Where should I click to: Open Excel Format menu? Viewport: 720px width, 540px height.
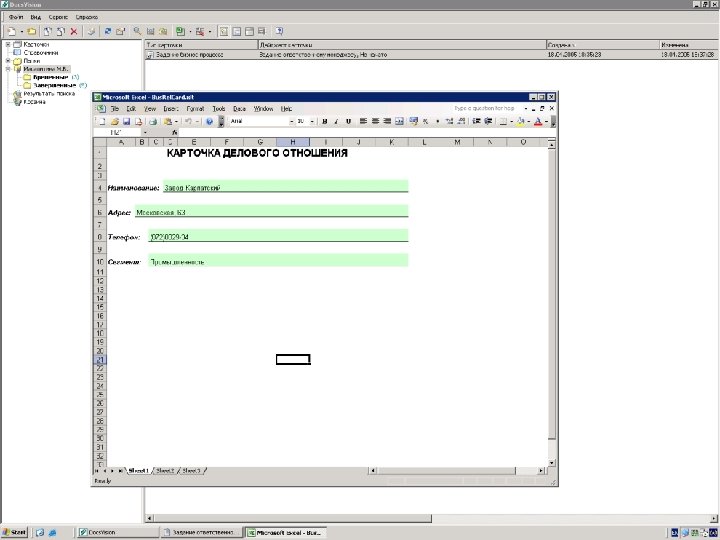[x=195, y=109]
